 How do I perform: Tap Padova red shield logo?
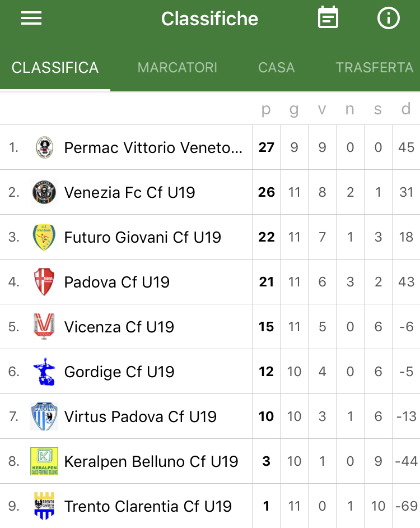[44, 282]
